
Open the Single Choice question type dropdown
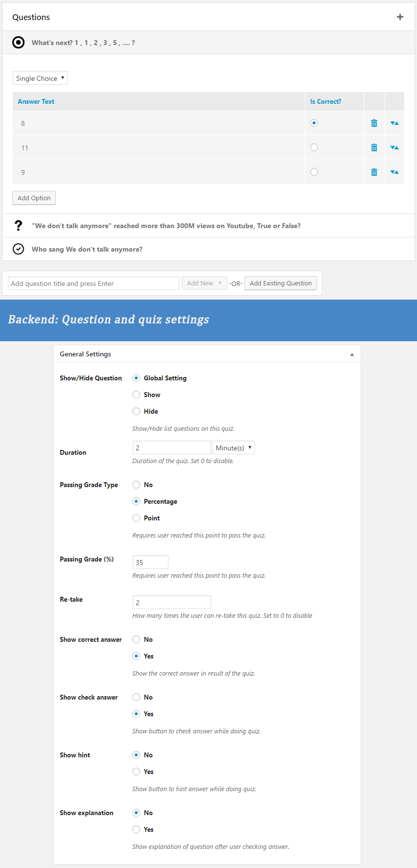pos(40,78)
